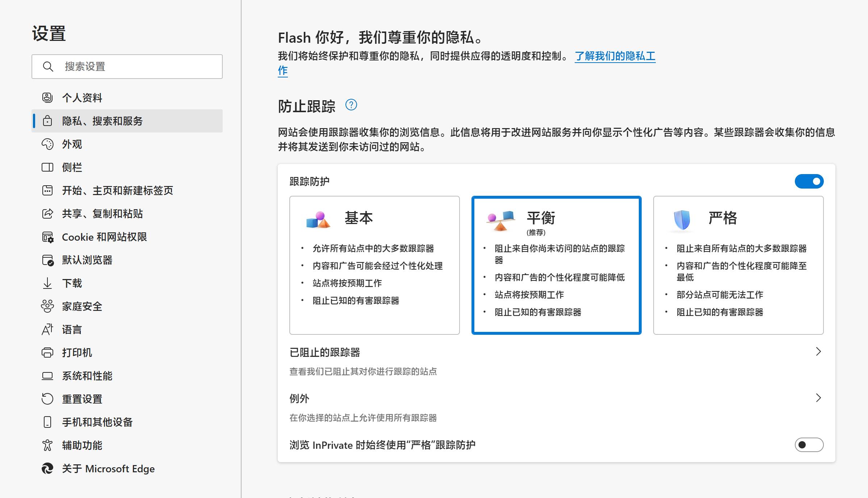Click the laptop icon beside 系统和性能
This screenshot has height=498, width=868.
click(x=47, y=376)
